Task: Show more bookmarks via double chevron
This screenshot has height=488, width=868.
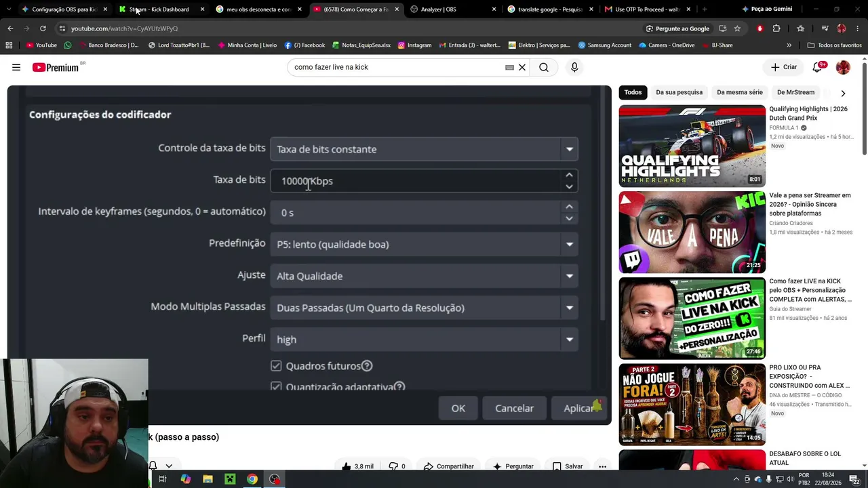Action: point(789,45)
